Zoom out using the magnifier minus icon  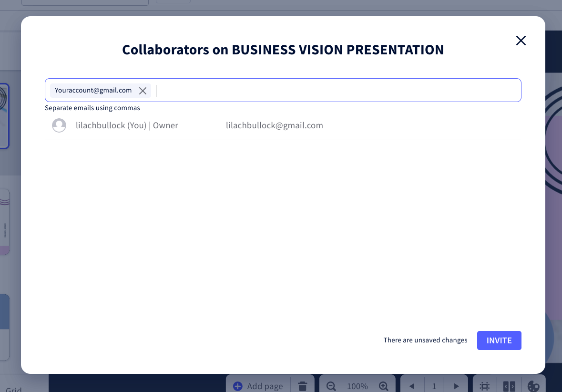(331, 386)
